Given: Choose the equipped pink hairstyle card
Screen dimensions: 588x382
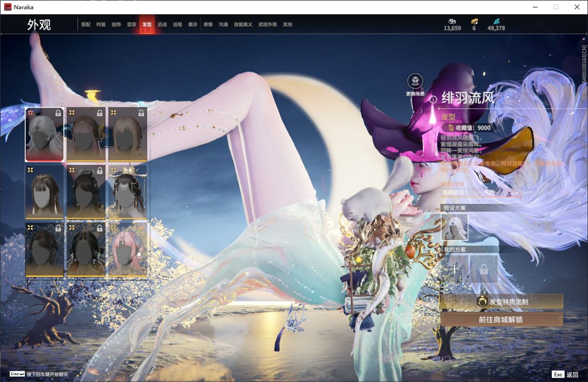Looking at the screenshot, I should [x=127, y=250].
